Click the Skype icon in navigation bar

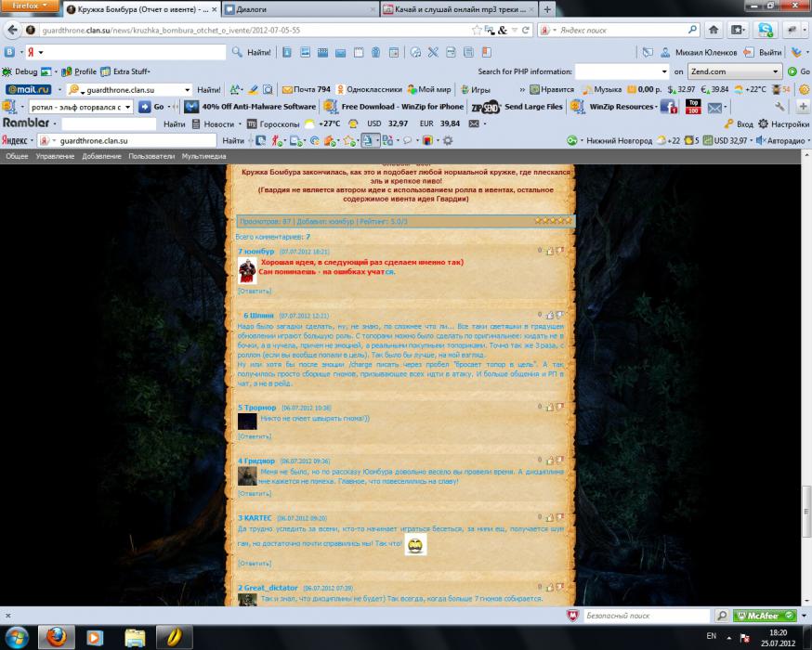coord(764,31)
